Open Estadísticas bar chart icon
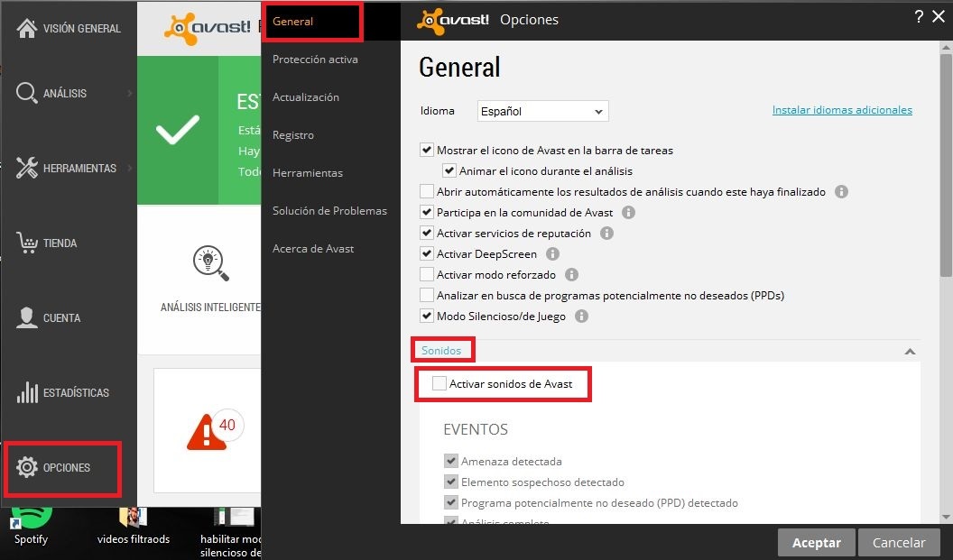Image resolution: width=953 pixels, height=560 pixels. pos(27,393)
